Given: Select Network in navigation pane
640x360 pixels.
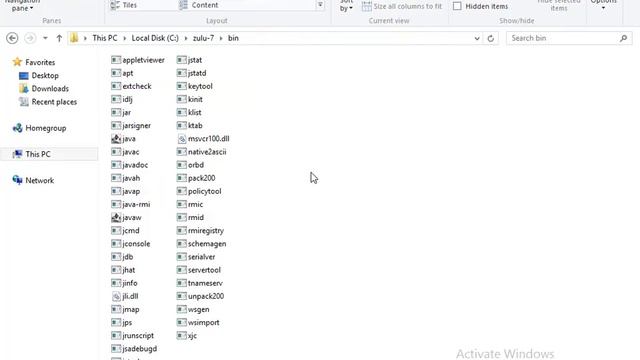Looking at the screenshot, I should click(33, 180).
